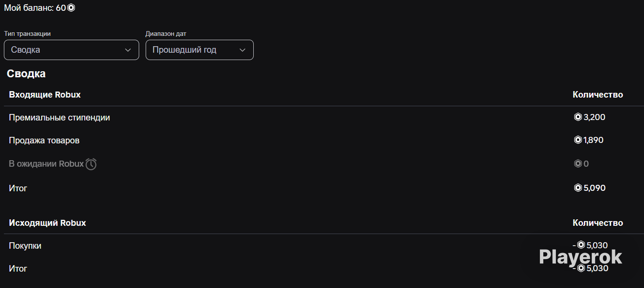This screenshot has height=288, width=644.
Task: Click greyed Robux icon next to 0
Action: point(578,164)
